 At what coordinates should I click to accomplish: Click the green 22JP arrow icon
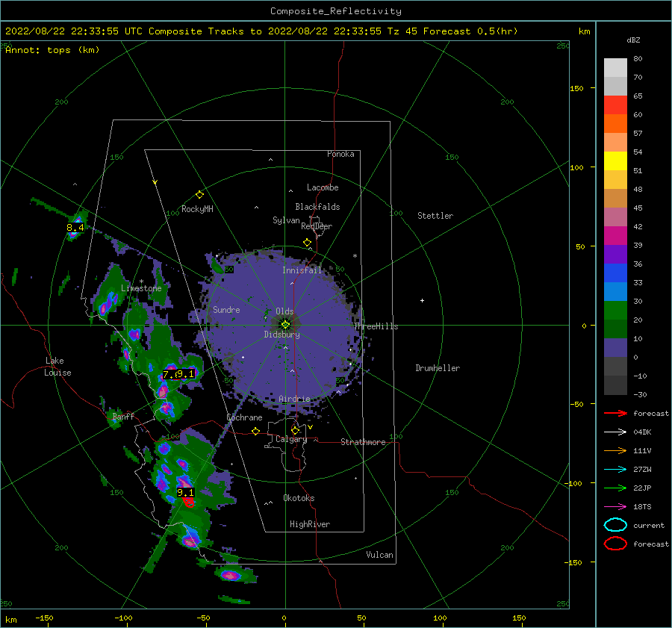click(615, 488)
